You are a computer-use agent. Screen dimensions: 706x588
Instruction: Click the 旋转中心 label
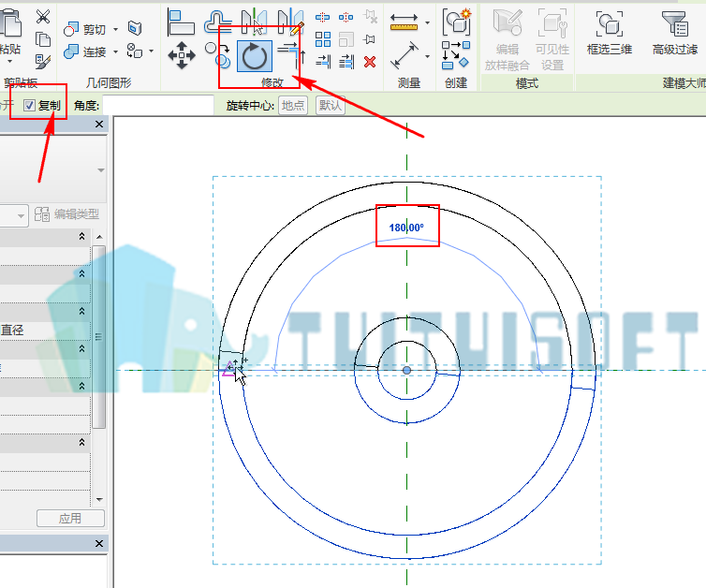click(250, 106)
